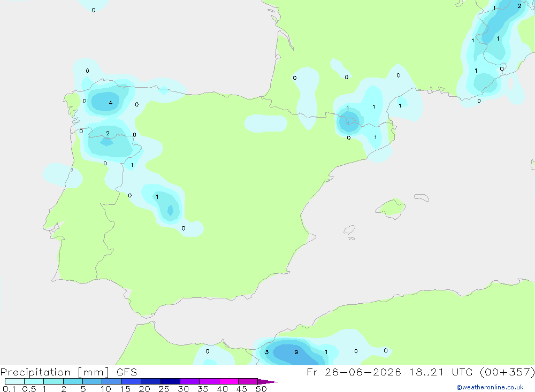Screen dimensions: 535x392
Task: Pick the 1–2 mm cyan legend swatch
Action: click(x=53, y=381)
